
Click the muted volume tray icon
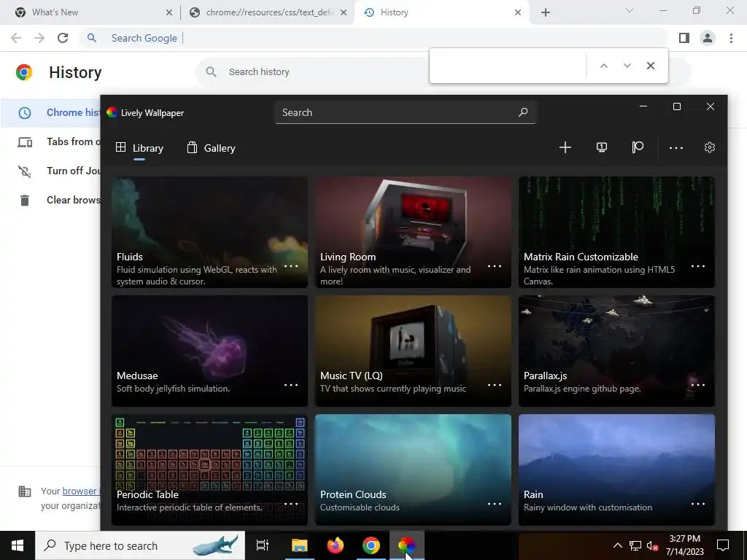[x=652, y=545]
